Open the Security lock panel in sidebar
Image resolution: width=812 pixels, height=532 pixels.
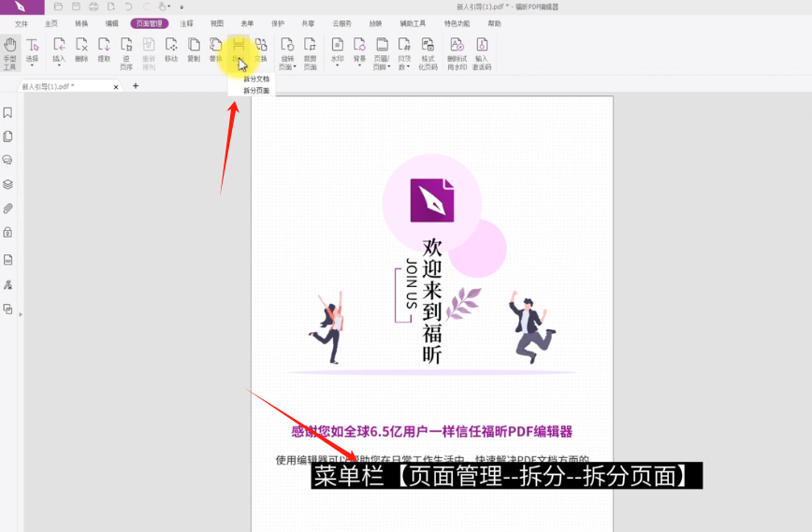pyautogui.click(x=7, y=233)
